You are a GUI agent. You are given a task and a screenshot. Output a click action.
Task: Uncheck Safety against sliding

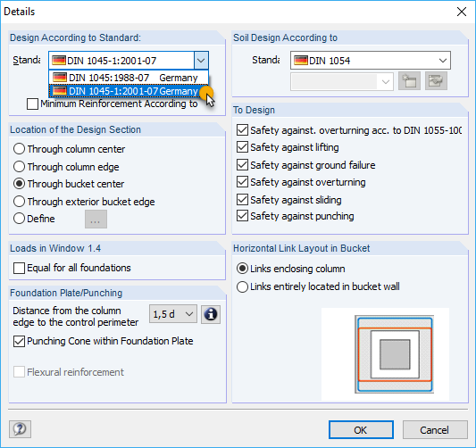(242, 200)
